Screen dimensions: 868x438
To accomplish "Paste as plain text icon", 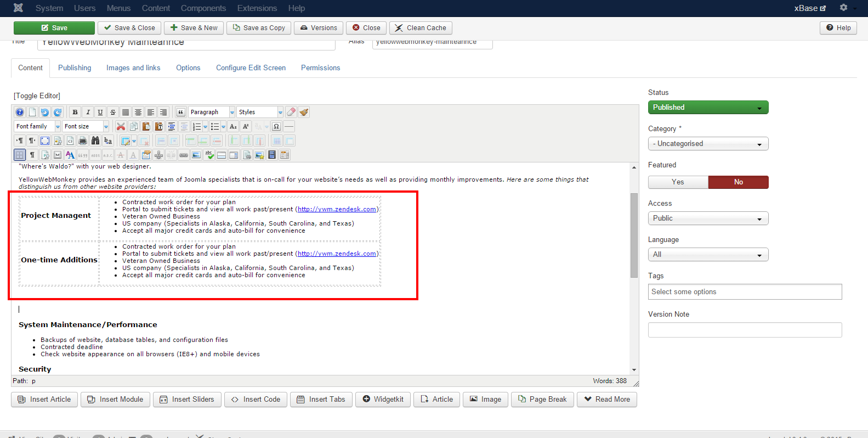I will click(159, 126).
